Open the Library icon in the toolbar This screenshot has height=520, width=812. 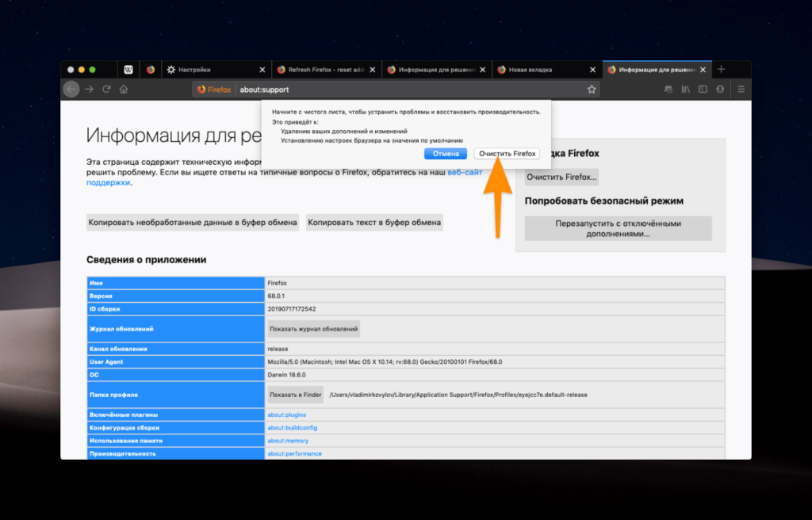pos(685,89)
